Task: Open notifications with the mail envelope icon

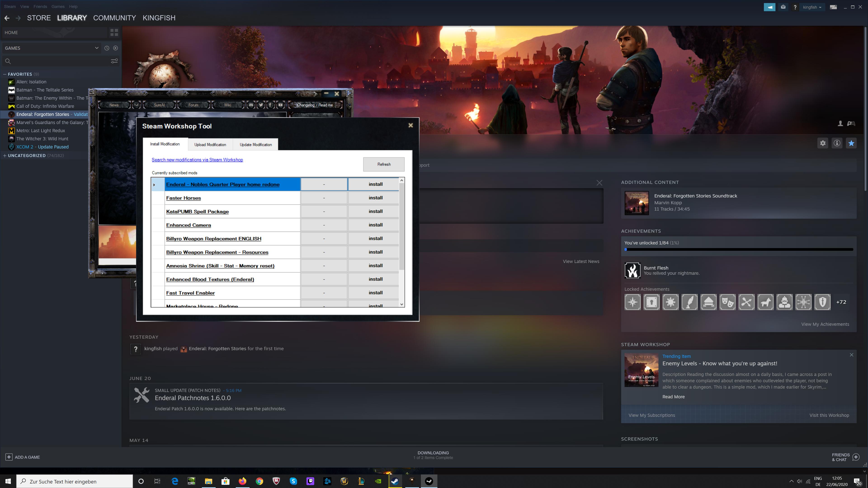Action: (x=783, y=7)
